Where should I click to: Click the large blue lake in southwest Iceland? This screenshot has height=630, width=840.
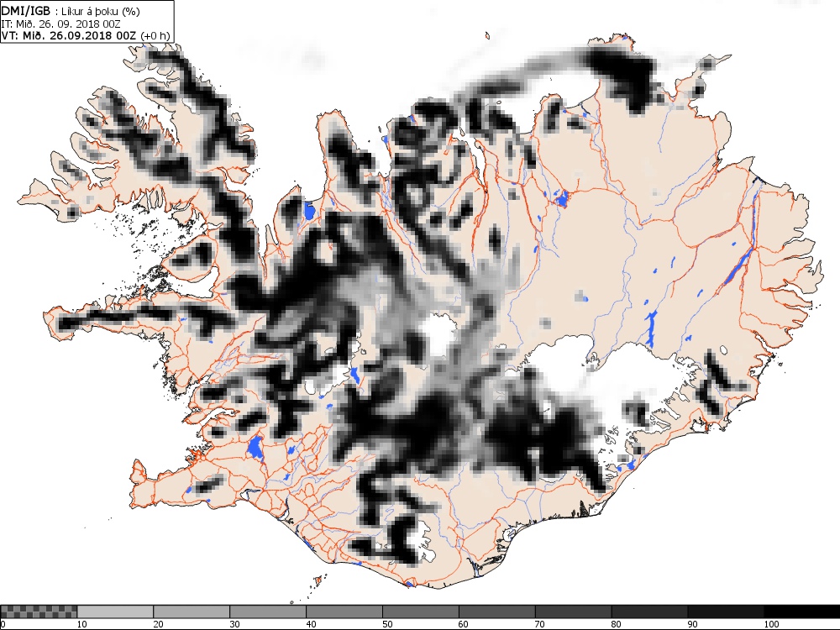(255, 449)
